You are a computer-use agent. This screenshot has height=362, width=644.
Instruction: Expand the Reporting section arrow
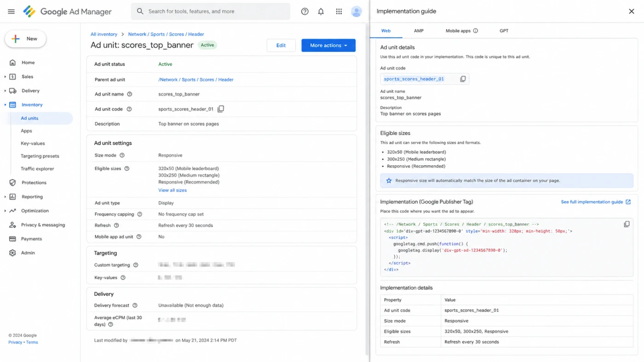coord(5,197)
